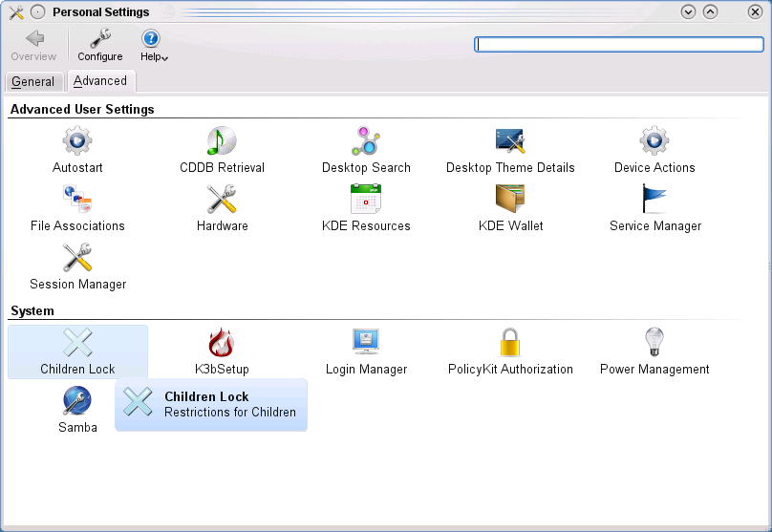This screenshot has height=532, width=772.
Task: Open the Autostart settings
Action: [77, 150]
